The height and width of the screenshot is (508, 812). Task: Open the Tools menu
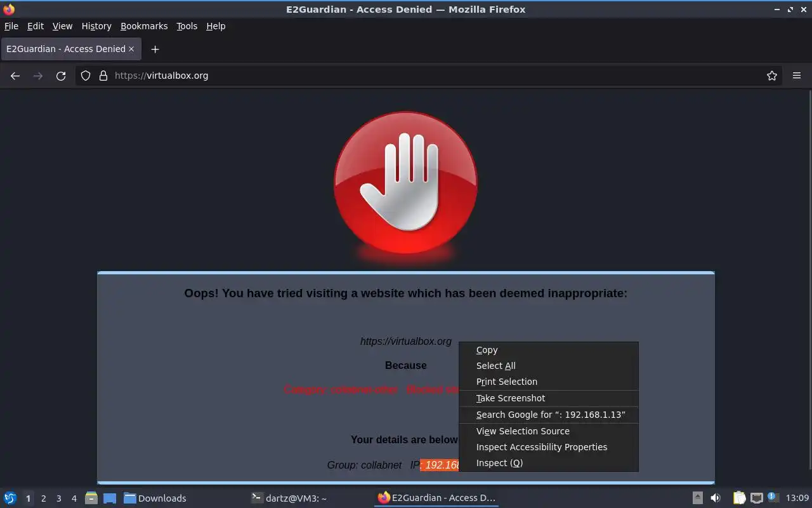(187, 26)
